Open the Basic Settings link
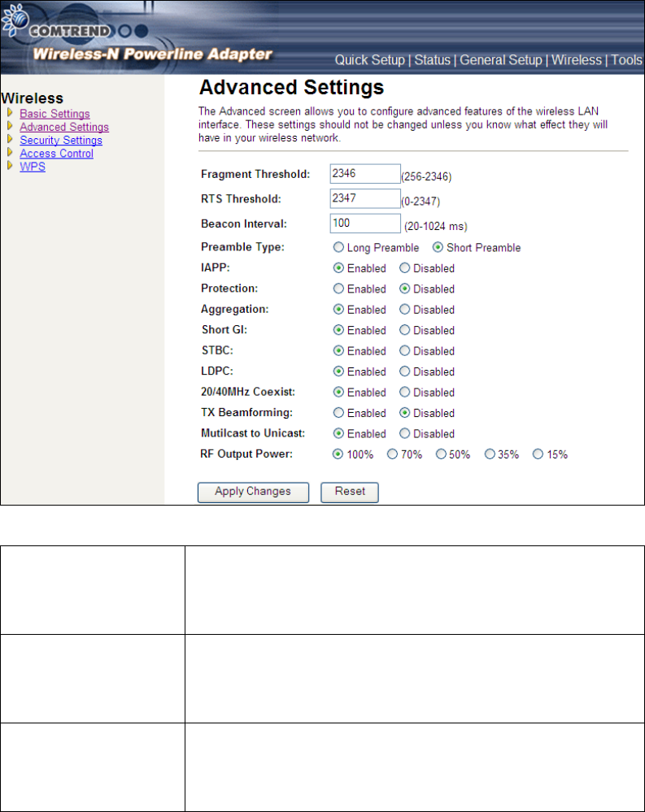645x812 pixels. coord(55,114)
